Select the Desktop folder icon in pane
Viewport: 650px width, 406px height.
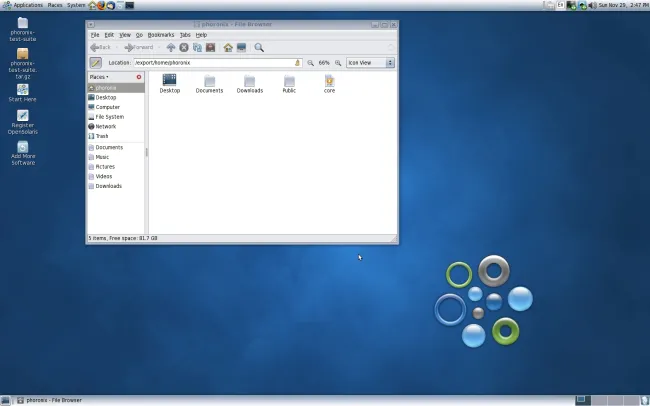pyautogui.click(x=170, y=83)
